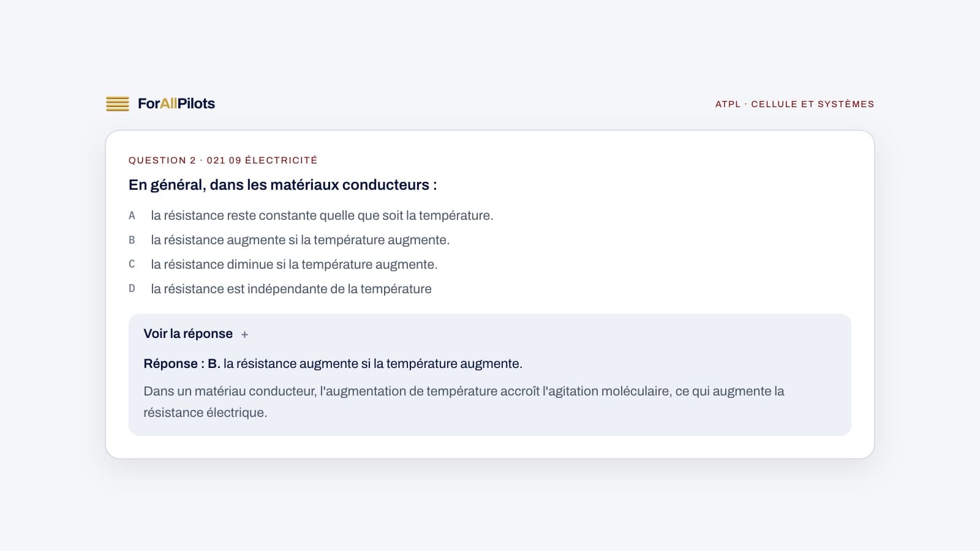Click the yellow 'All' part of the logo
The height and width of the screenshot is (551, 980).
point(168,103)
